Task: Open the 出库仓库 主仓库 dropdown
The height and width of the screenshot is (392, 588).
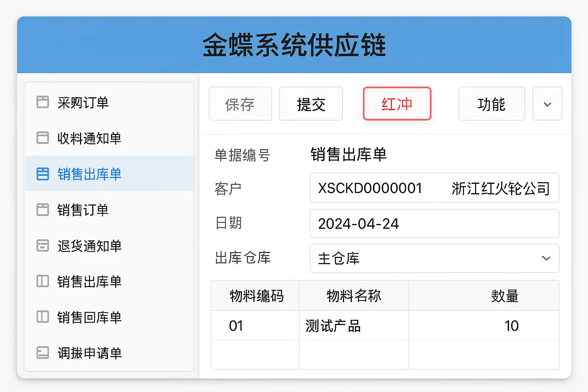Action: 434,258
